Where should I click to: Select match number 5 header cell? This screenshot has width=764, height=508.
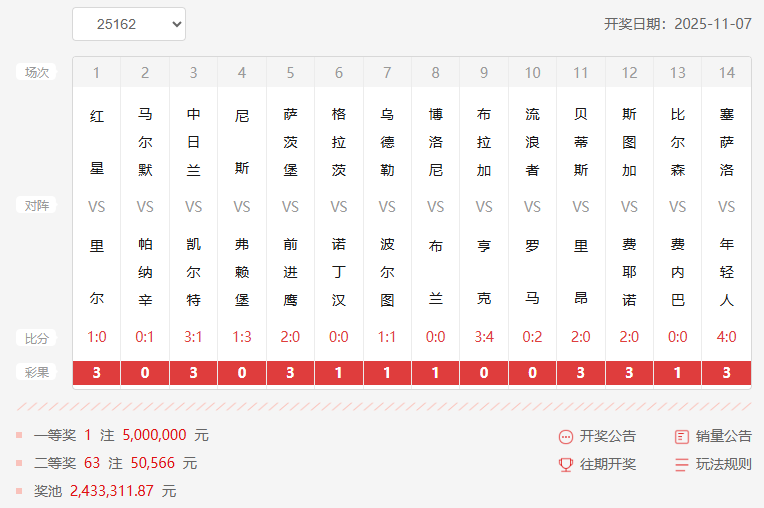coord(290,73)
